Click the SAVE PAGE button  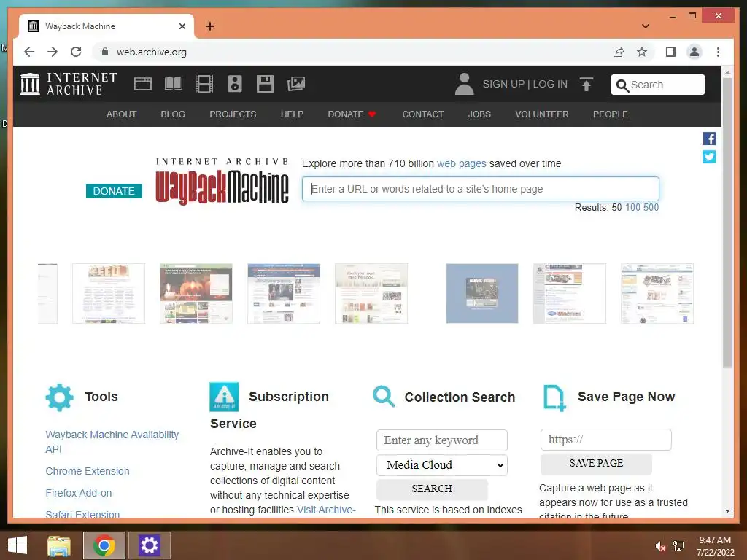click(596, 463)
